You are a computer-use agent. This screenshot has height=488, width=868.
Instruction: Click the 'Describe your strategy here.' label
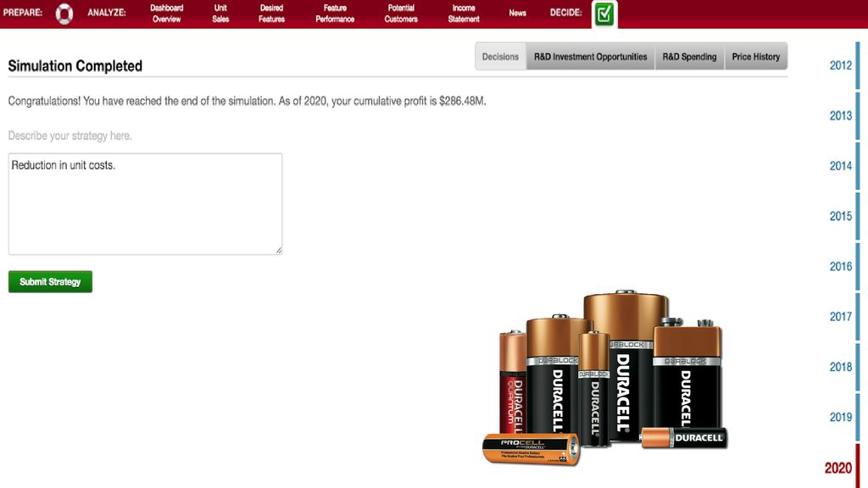click(70, 136)
